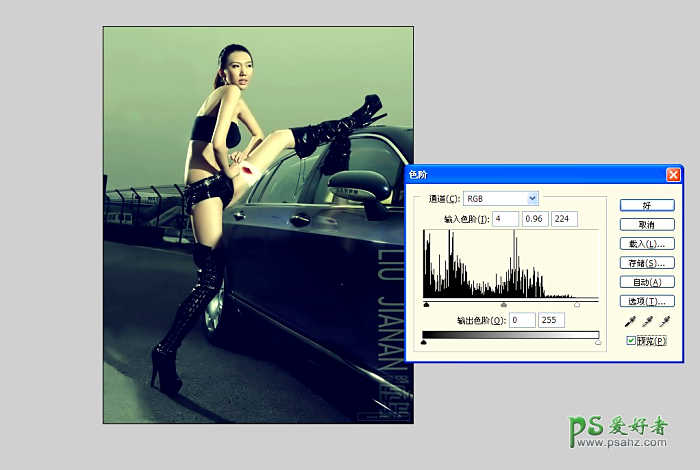Click input shadow level field showing 4

point(504,219)
